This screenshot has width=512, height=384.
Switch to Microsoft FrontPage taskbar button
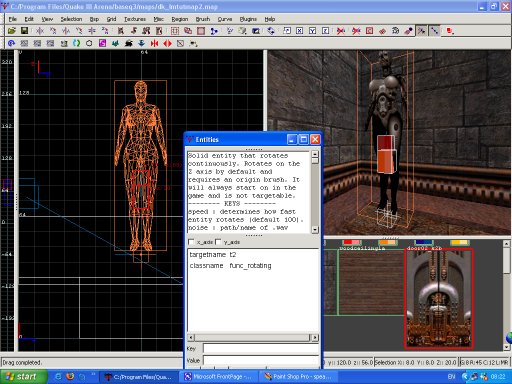pyautogui.click(x=218, y=377)
